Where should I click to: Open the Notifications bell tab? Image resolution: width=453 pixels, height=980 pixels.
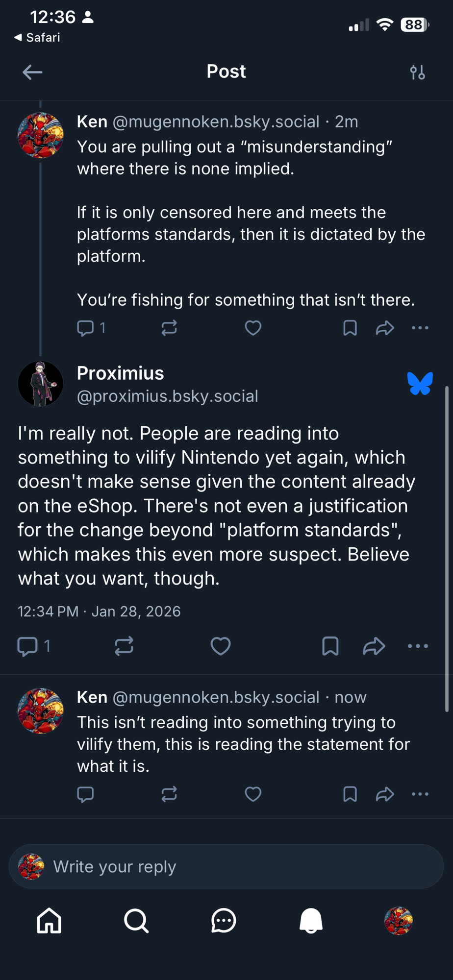tap(311, 921)
